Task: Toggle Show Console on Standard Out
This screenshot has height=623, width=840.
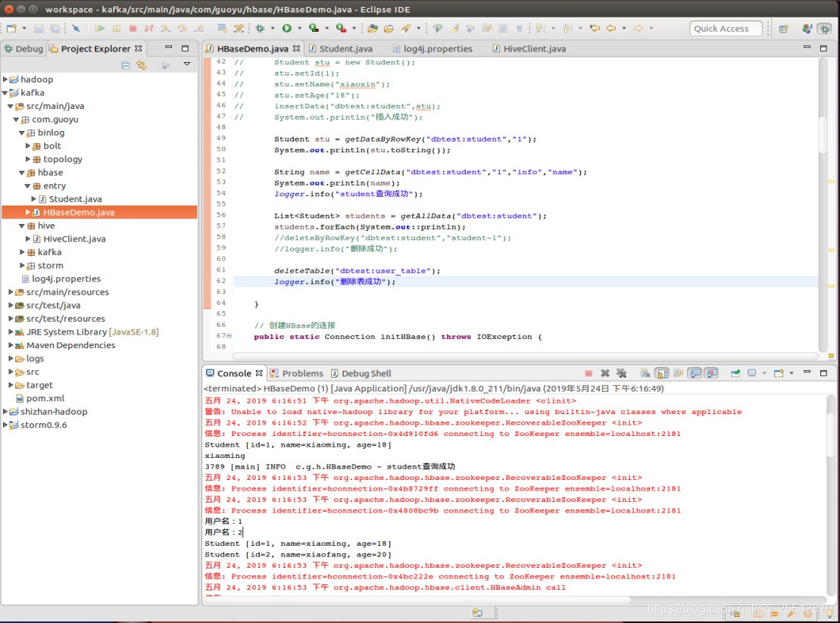Action: point(695,373)
